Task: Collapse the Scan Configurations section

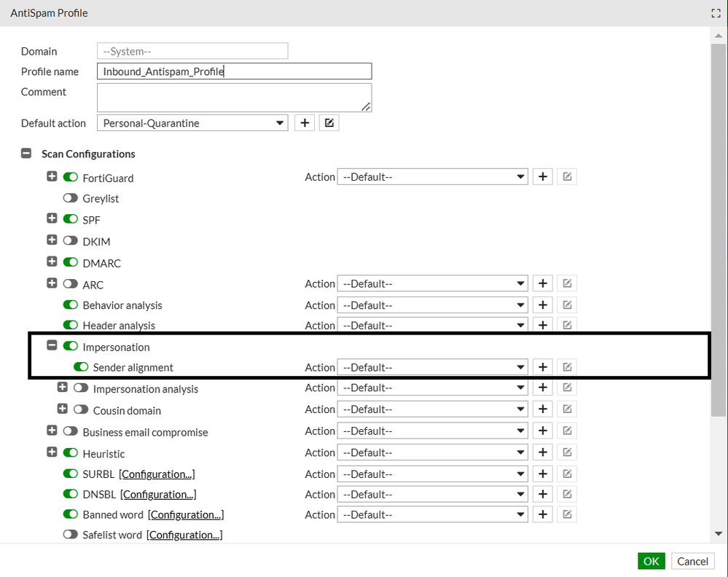Action: tap(26, 153)
